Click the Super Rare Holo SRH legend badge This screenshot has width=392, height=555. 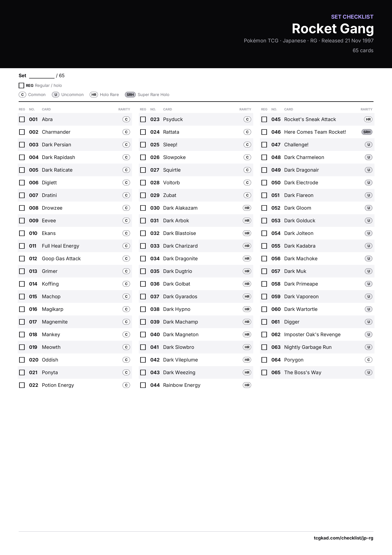pyautogui.click(x=130, y=94)
